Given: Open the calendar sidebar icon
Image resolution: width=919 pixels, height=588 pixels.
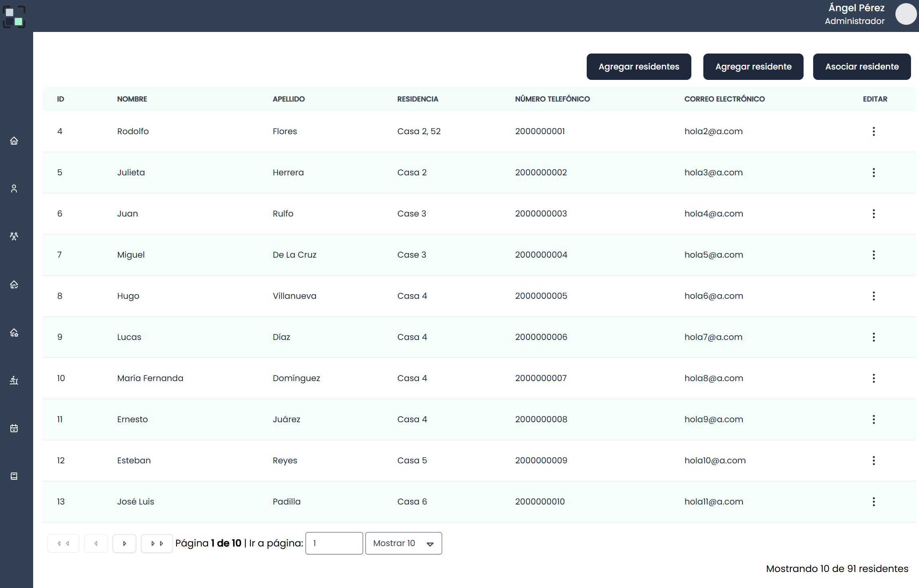Looking at the screenshot, I should (14, 428).
